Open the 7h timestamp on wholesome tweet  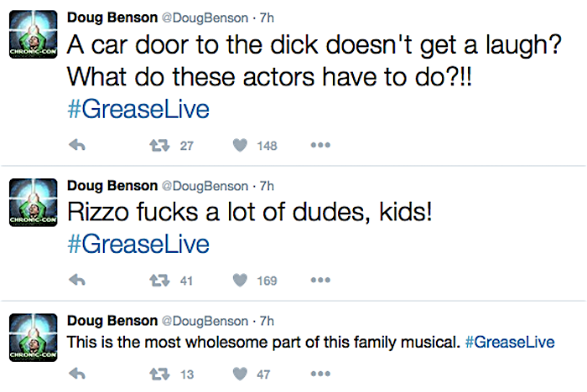(x=268, y=321)
